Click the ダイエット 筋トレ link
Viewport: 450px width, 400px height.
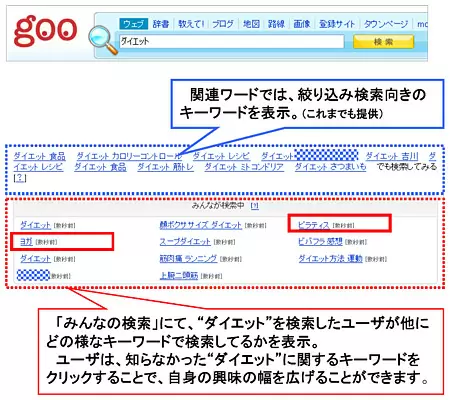pyautogui.click(x=165, y=167)
